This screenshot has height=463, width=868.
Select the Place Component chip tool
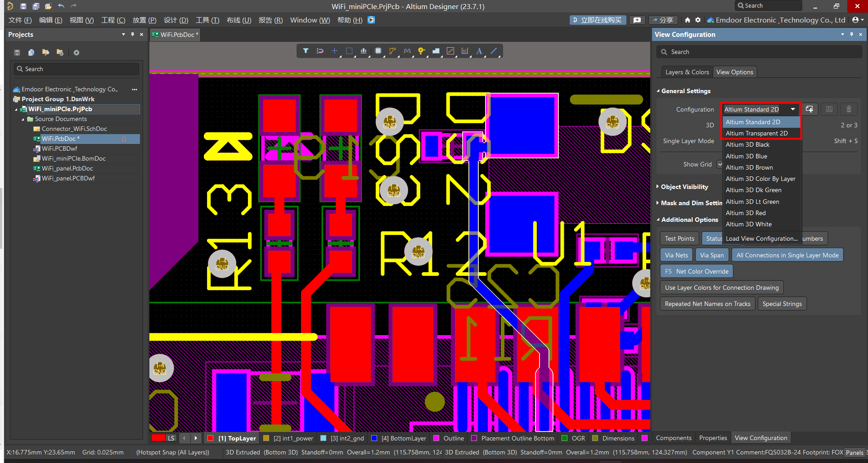click(378, 51)
